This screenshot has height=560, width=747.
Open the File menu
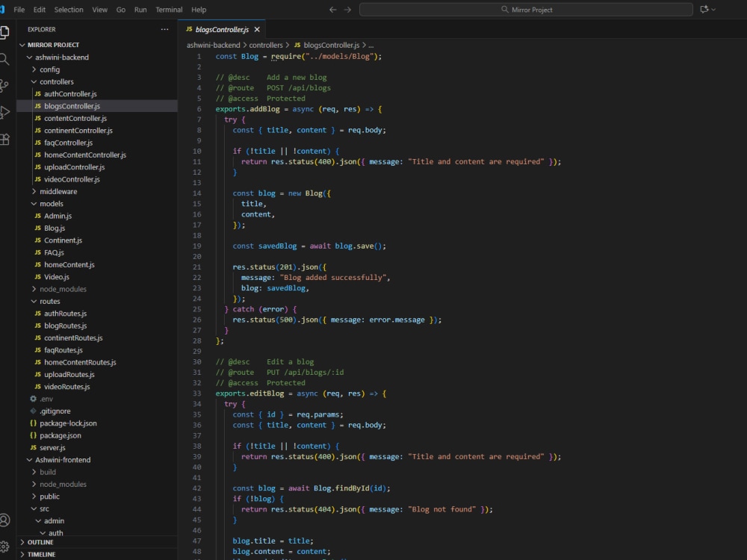tap(19, 10)
